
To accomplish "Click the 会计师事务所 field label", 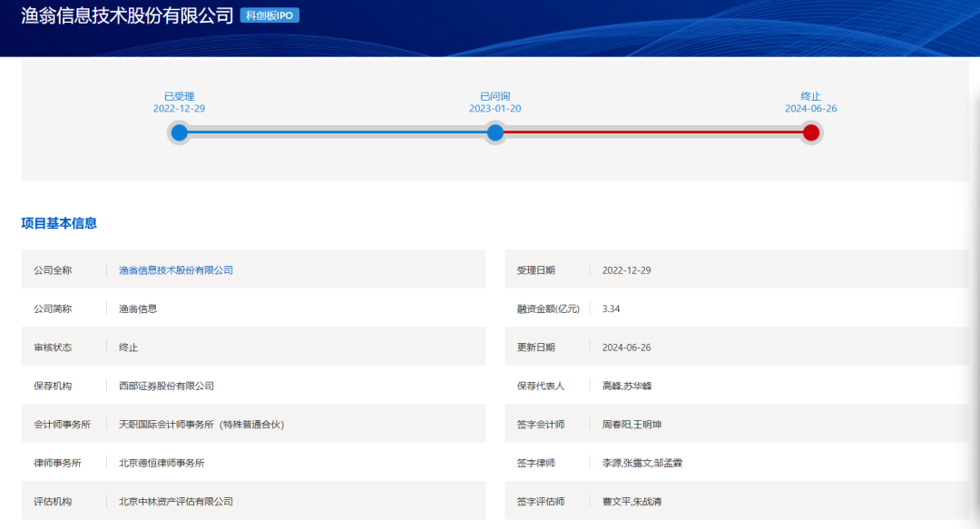I will 62,425.
